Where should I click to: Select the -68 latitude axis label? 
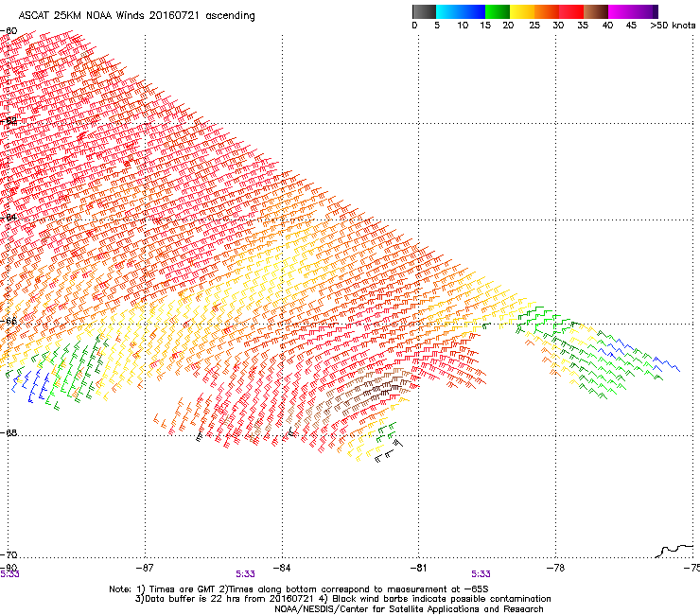9,433
